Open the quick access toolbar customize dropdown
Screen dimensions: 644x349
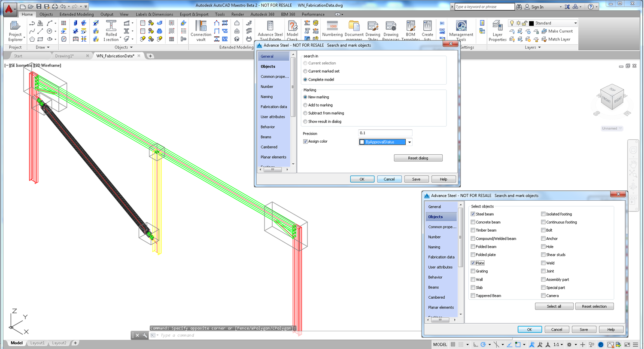coord(86,6)
